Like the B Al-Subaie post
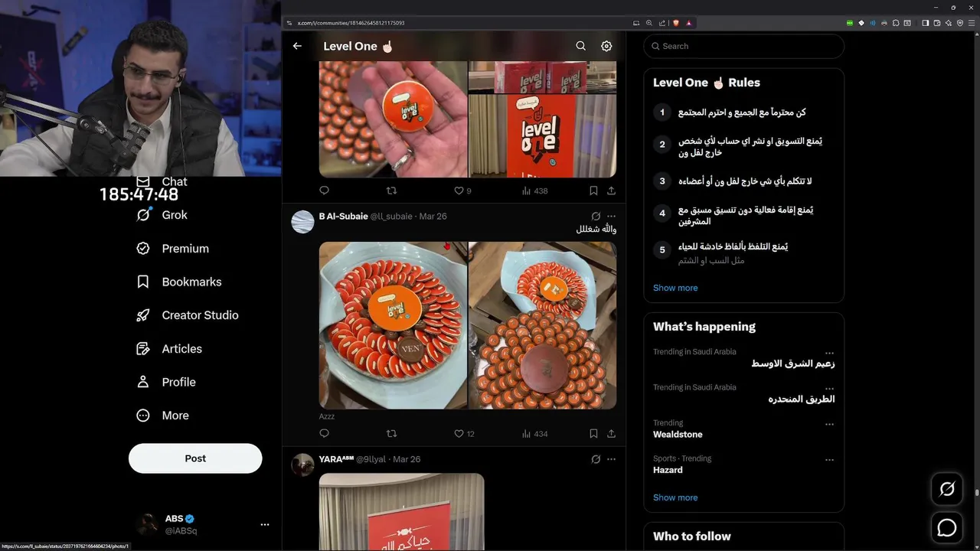This screenshot has height=551, width=980. 464,433
